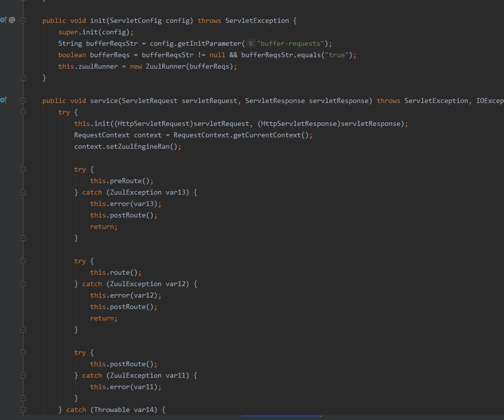Collapse the try block containing postRoute()
This screenshot has height=420, width=504.
click(x=23, y=352)
